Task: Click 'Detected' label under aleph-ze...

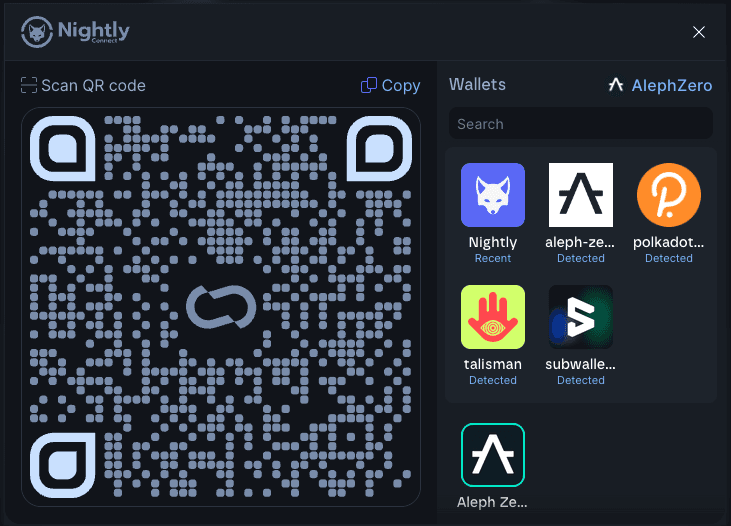Action: pos(581,258)
